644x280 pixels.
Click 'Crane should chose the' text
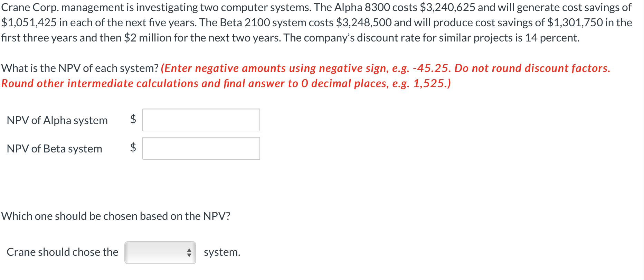coord(62,252)
